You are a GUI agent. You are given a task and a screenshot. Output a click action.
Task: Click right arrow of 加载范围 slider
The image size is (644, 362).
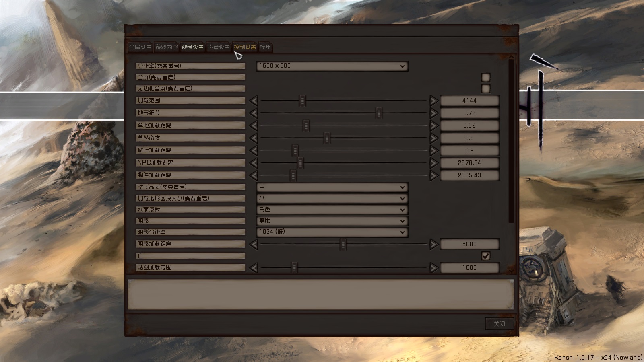point(433,101)
